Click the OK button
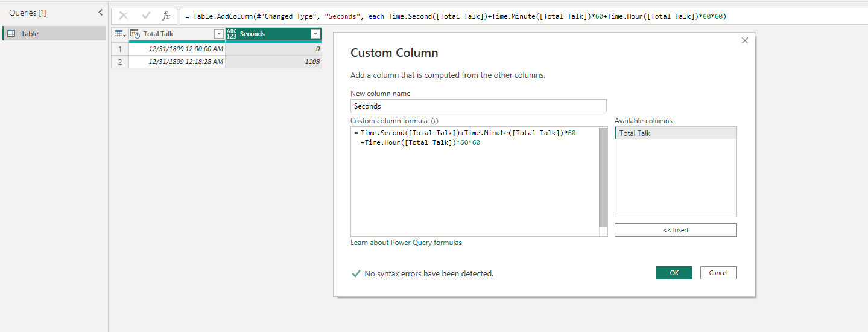This screenshot has width=868, height=332. coord(674,273)
